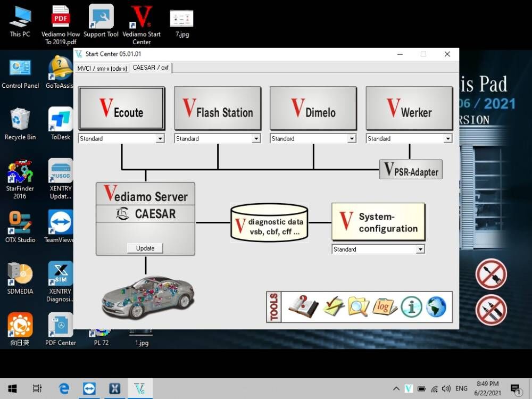Open the Windows Start menu
This screenshot has height=399, width=532.
(x=13, y=388)
